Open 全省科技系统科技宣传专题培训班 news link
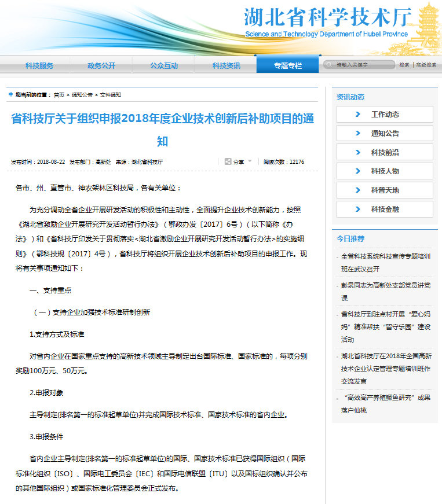442x504 pixels. click(386, 263)
